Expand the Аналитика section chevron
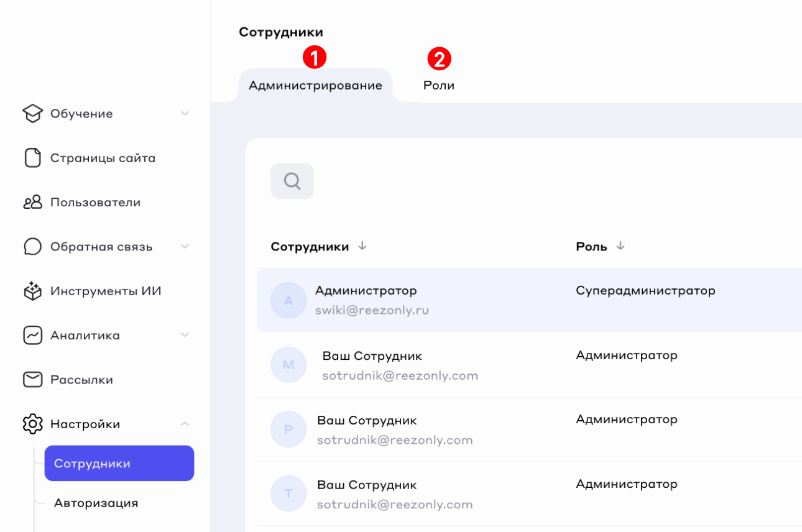The height and width of the screenshot is (532, 802). [185, 336]
